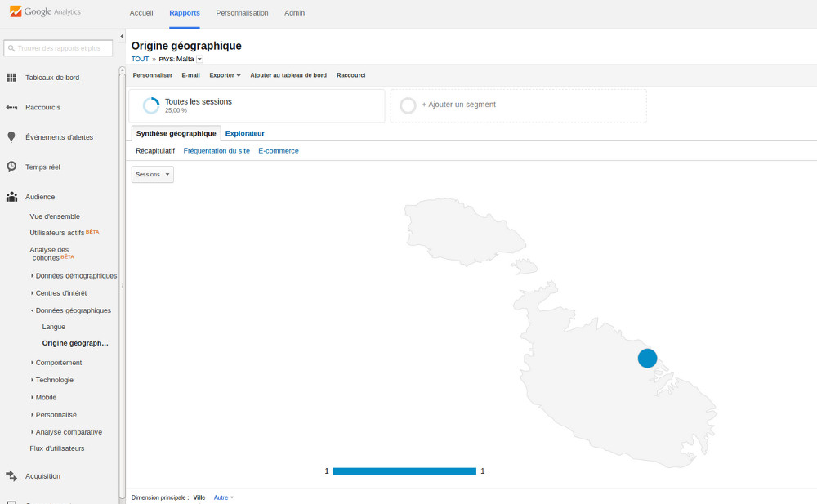Click the Google Analytics logo
The height and width of the screenshot is (504, 817).
[45, 12]
